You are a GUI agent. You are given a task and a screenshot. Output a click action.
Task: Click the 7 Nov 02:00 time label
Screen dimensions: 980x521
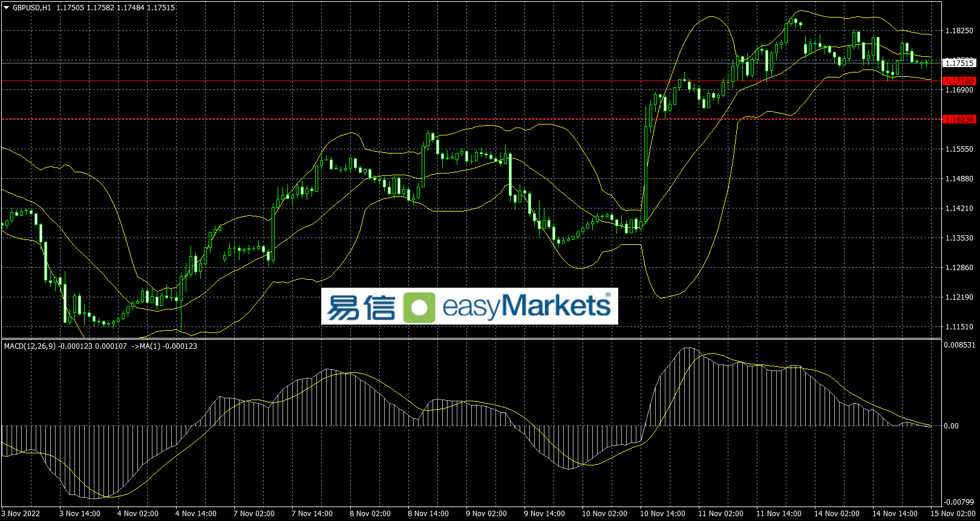click(x=254, y=514)
